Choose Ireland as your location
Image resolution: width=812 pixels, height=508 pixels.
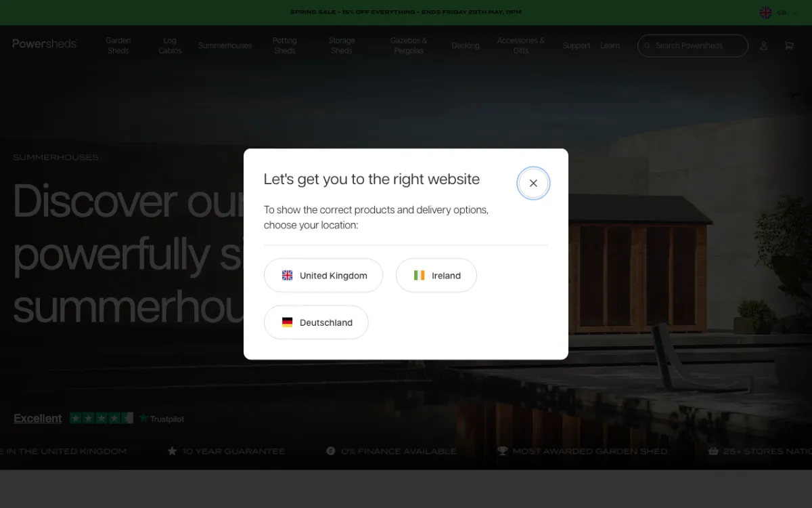point(436,276)
